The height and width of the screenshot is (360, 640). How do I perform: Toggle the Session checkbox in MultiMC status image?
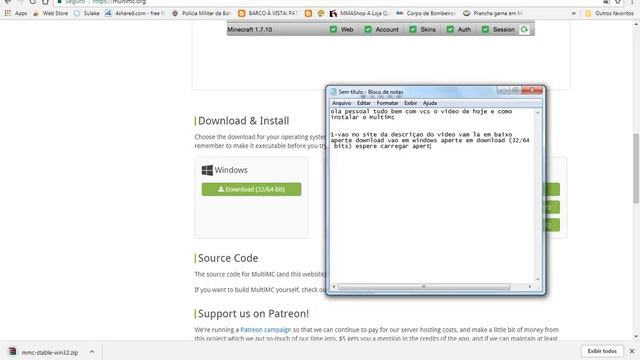[x=485, y=29]
